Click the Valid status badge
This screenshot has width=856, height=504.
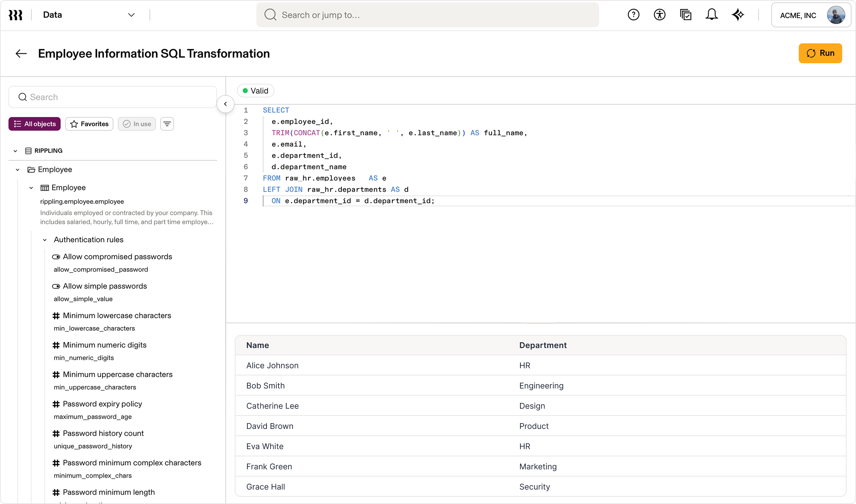(255, 91)
